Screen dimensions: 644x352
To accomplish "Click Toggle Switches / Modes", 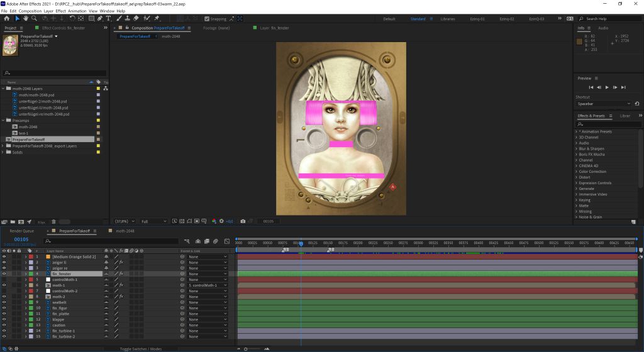I will (140, 349).
